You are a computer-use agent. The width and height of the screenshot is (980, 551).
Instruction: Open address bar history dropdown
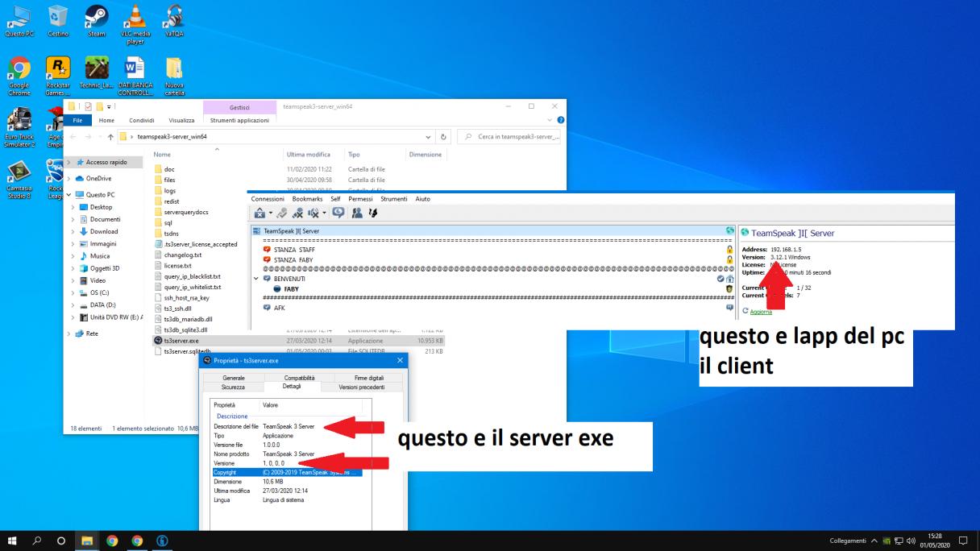(x=428, y=137)
